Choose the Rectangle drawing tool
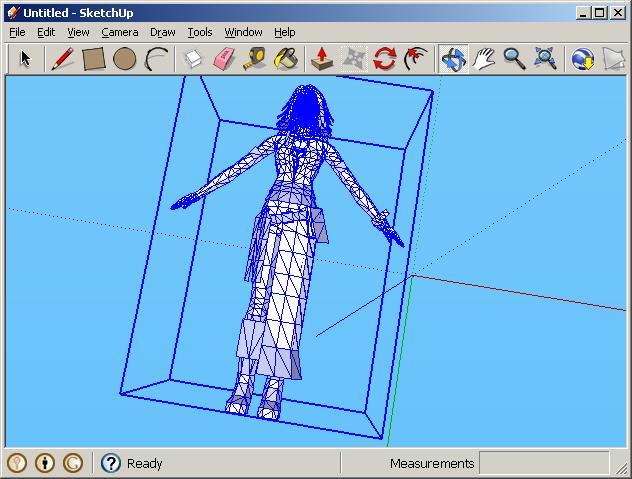632x479 pixels. click(93, 59)
